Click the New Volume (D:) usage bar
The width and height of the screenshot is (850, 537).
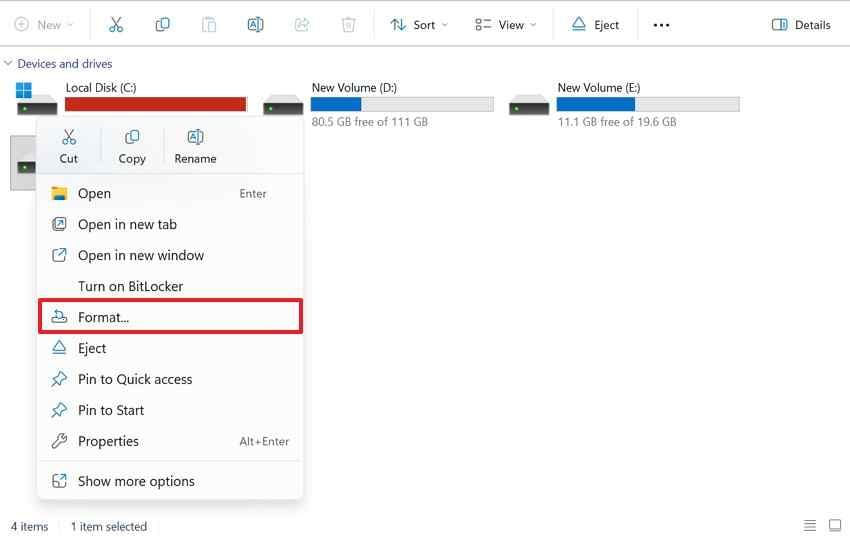(402, 104)
